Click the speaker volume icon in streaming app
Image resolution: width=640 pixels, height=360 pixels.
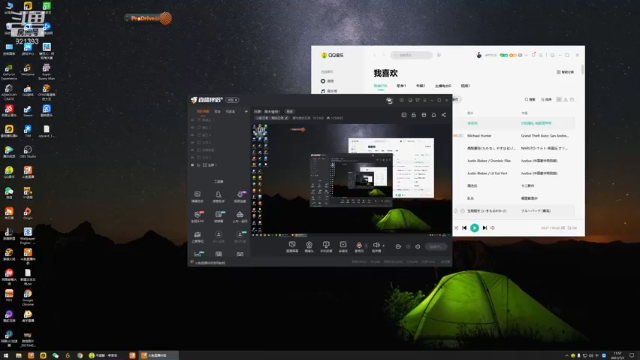[376, 245]
